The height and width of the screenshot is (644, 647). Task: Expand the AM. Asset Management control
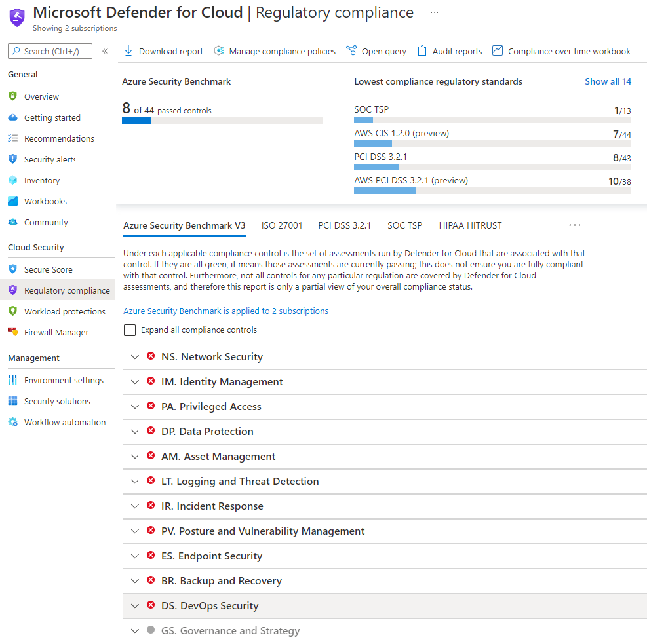pos(135,457)
